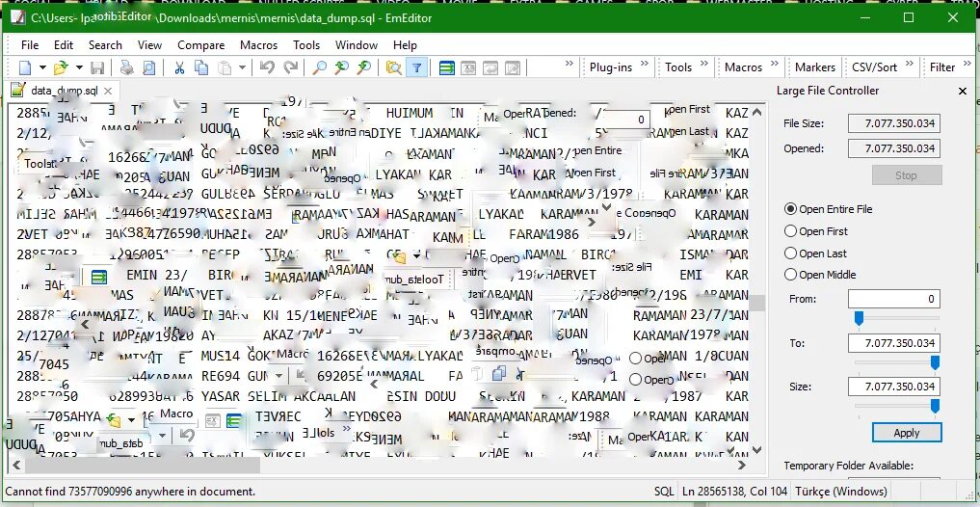Expand the main toolbar overflow chevron
The height and width of the screenshot is (507, 980).
(x=569, y=64)
